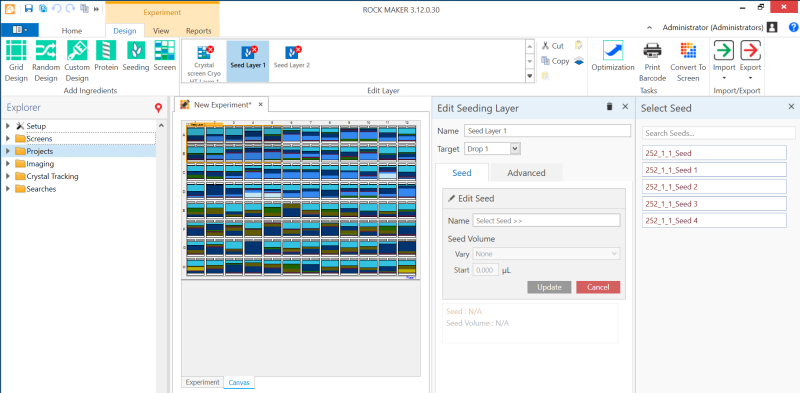
Task: Expand the Screens folder
Action: (8, 138)
